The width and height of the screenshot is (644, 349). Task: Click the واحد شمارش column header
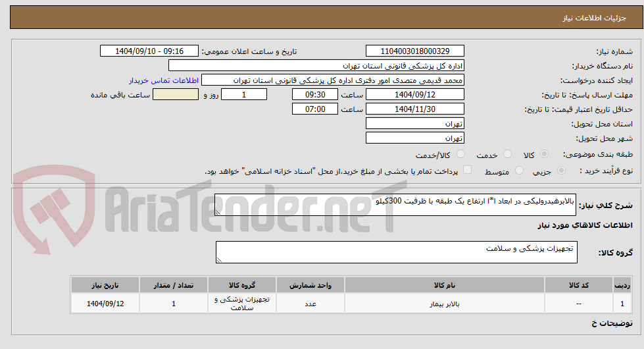(310, 285)
